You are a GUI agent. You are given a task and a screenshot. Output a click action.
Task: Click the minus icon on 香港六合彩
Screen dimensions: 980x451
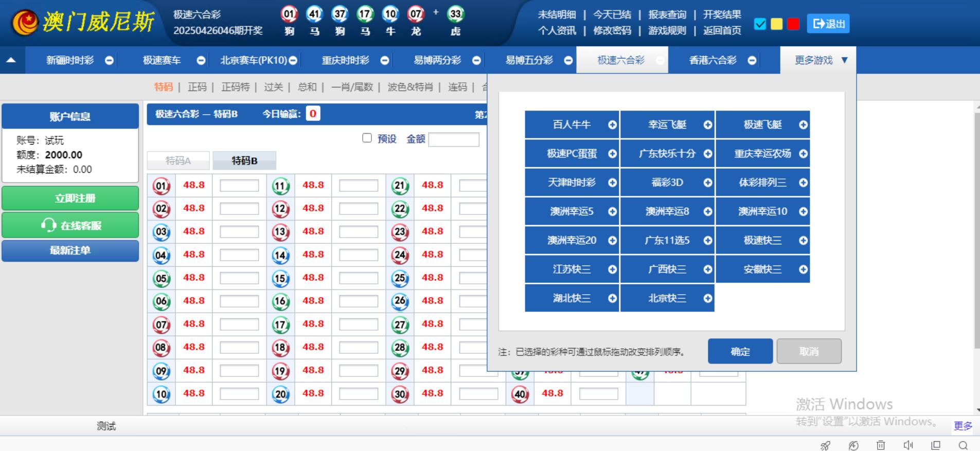coord(752,61)
